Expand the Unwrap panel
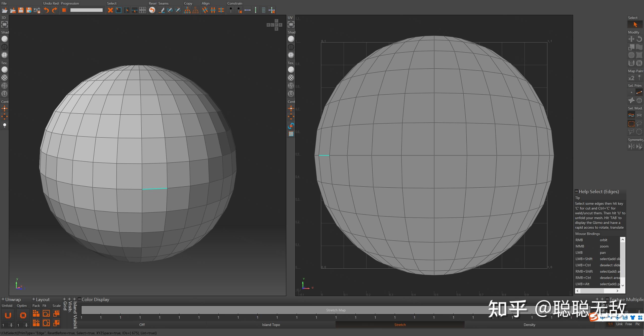 point(3,299)
